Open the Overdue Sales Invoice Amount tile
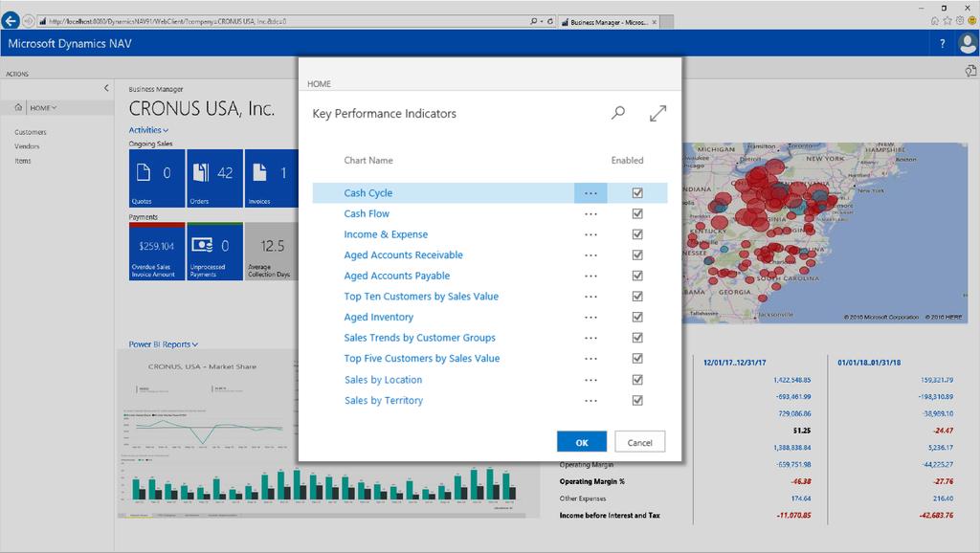The height and width of the screenshot is (553, 980). point(157,252)
